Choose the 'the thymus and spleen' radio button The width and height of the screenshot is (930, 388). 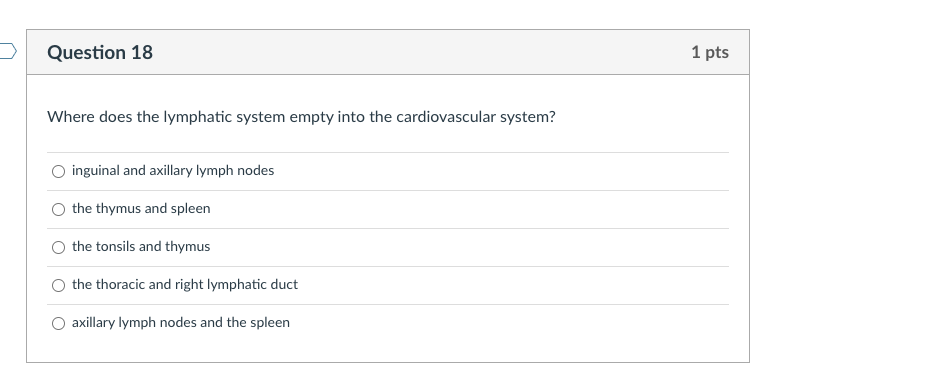[x=58, y=209]
